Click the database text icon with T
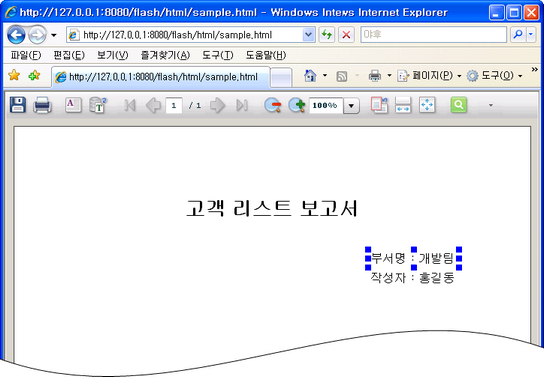544x377 pixels. 98,105
